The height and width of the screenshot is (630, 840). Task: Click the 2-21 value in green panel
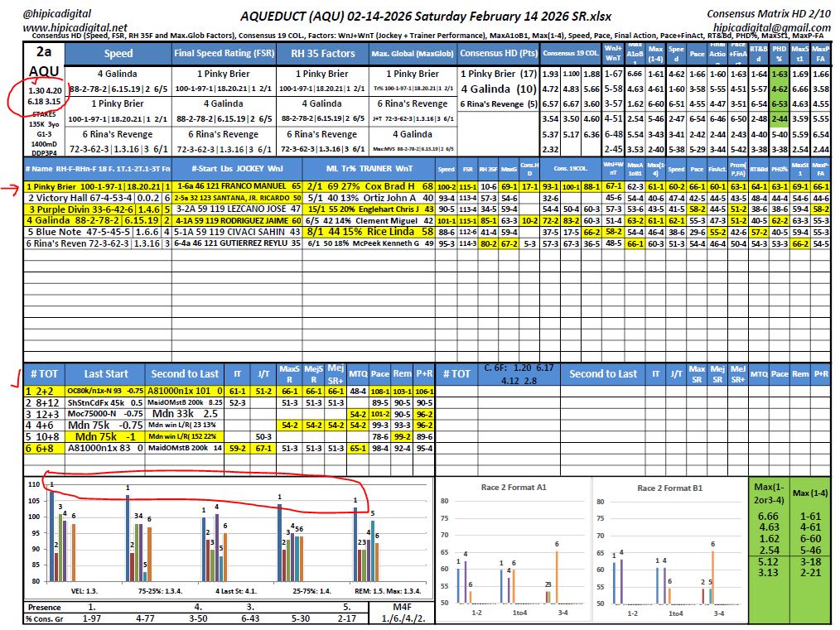tap(810, 573)
